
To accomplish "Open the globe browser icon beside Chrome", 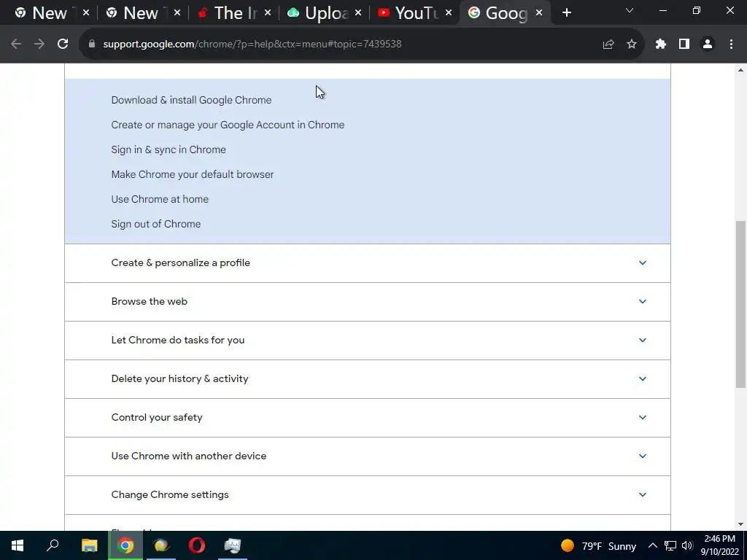I will [161, 545].
